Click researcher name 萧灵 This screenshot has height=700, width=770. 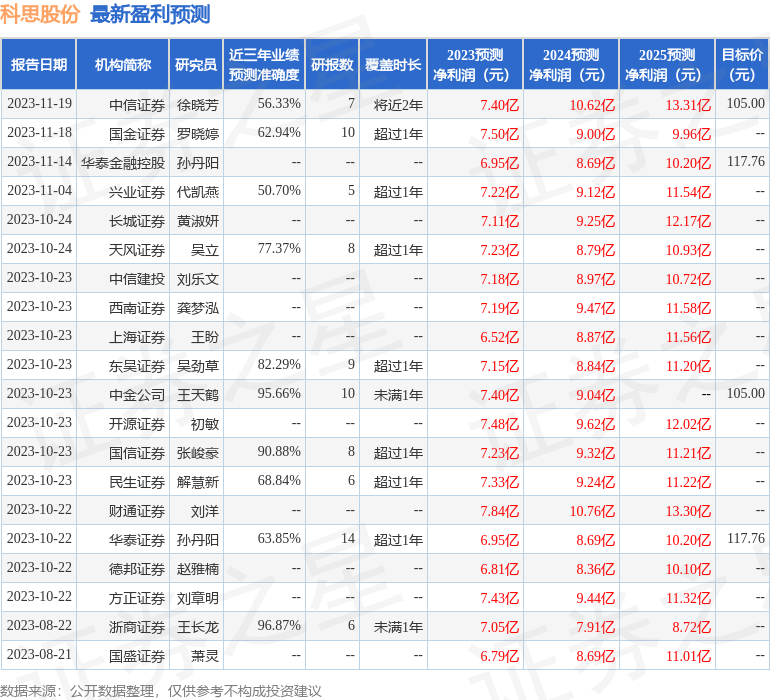[205, 656]
